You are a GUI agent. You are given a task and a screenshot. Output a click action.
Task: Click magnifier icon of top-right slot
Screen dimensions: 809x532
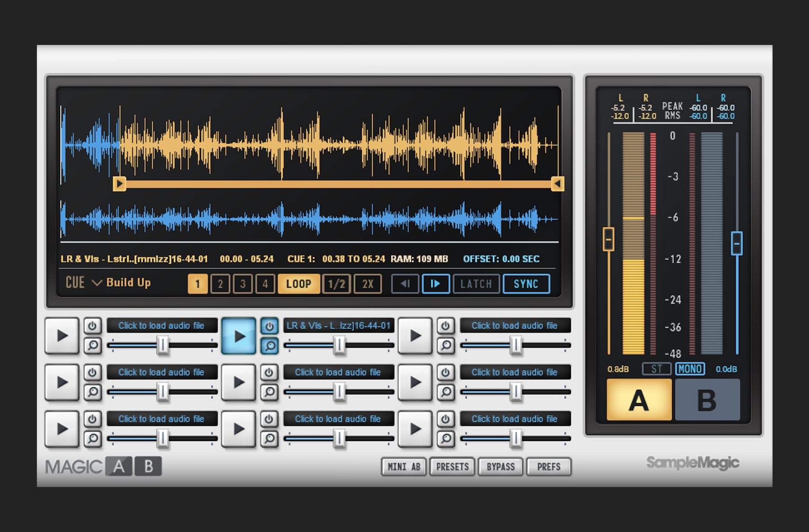click(x=445, y=345)
